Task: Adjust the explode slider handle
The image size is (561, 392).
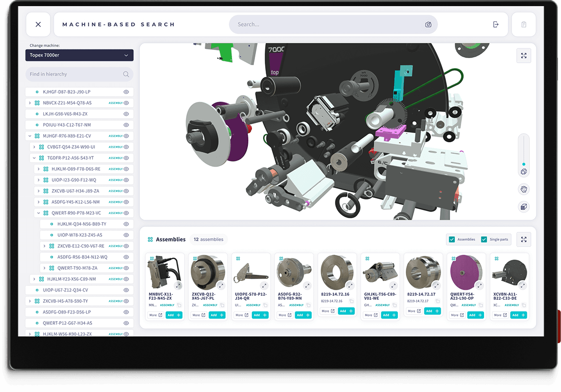Action: [524, 164]
